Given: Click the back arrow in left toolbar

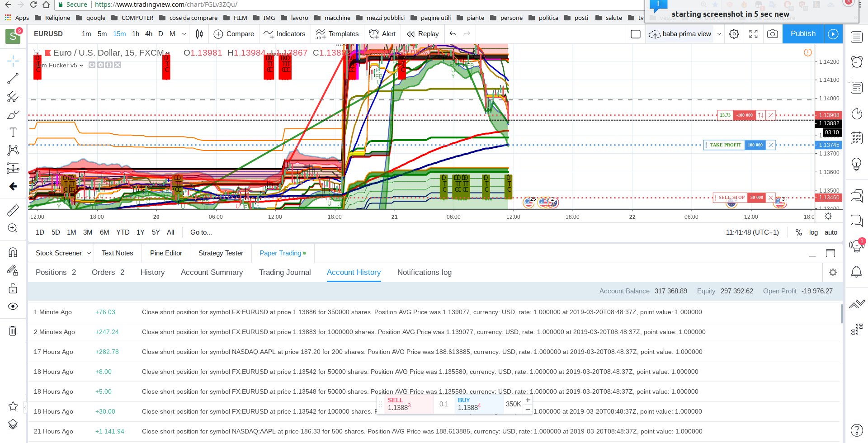Looking at the screenshot, I should pos(13,186).
